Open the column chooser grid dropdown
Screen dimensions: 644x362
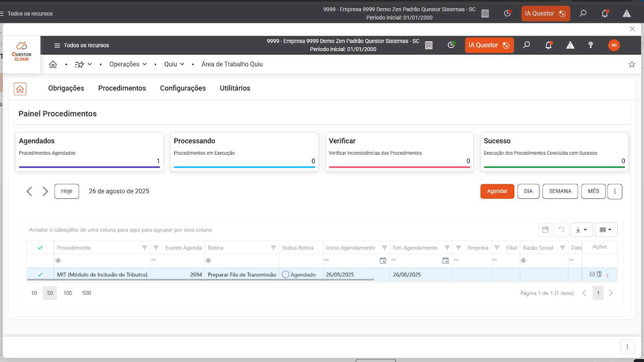point(606,230)
